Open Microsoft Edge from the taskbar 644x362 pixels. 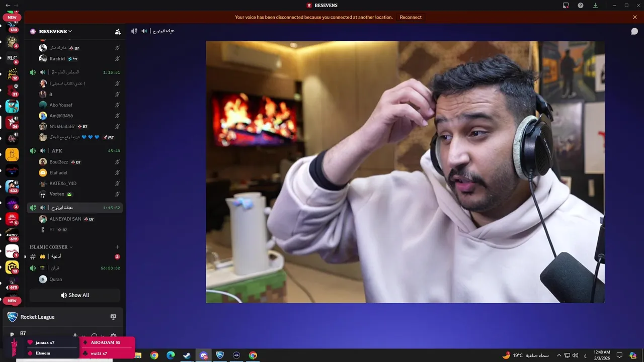click(x=171, y=355)
